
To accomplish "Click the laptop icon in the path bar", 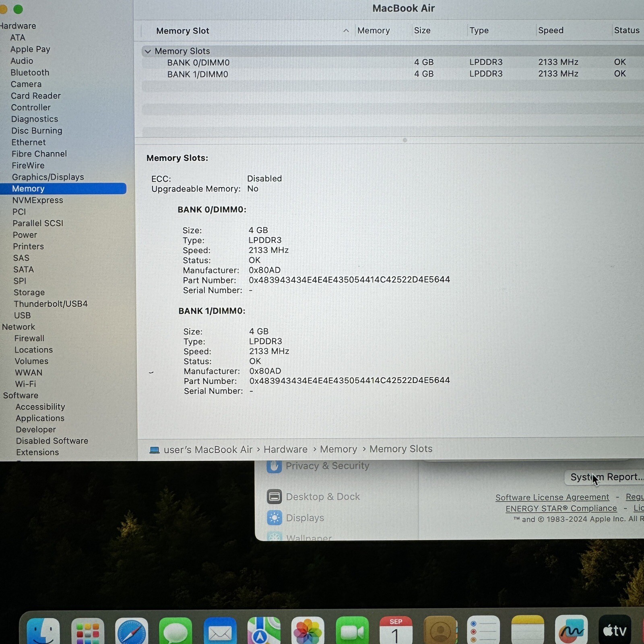I will coord(155,450).
